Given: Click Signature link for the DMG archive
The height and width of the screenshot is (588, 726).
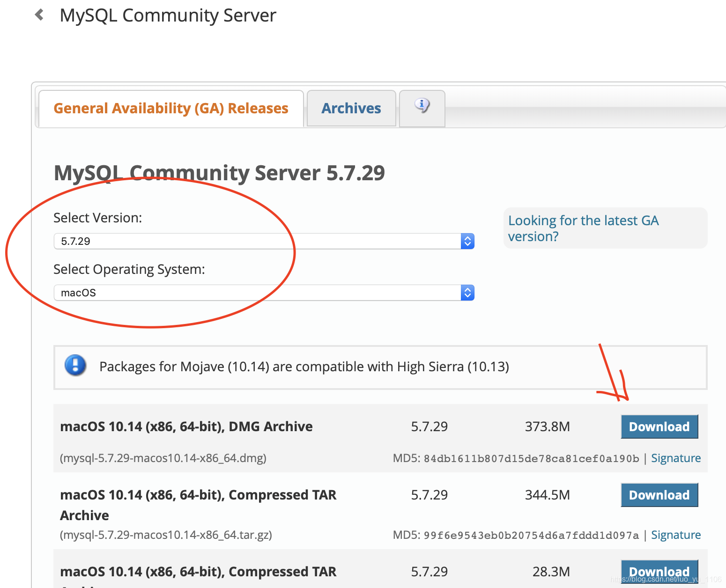Looking at the screenshot, I should click(676, 458).
